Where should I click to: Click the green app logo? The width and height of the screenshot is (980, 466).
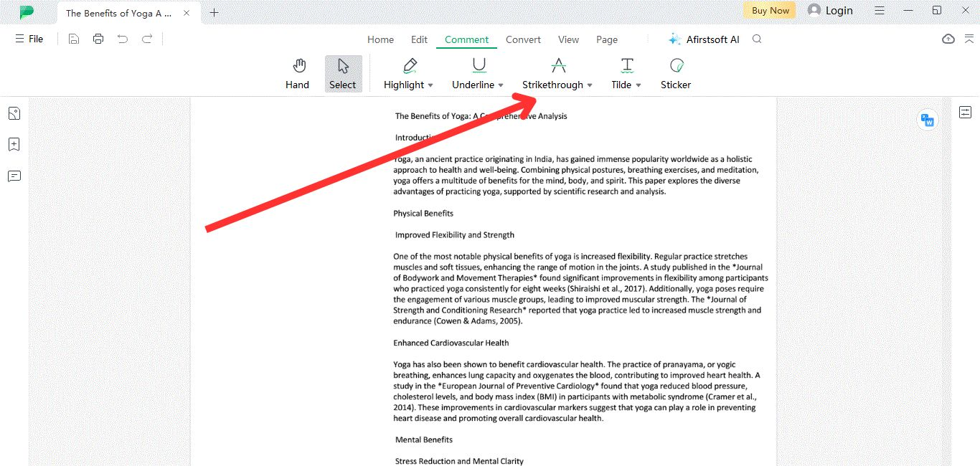tap(27, 11)
